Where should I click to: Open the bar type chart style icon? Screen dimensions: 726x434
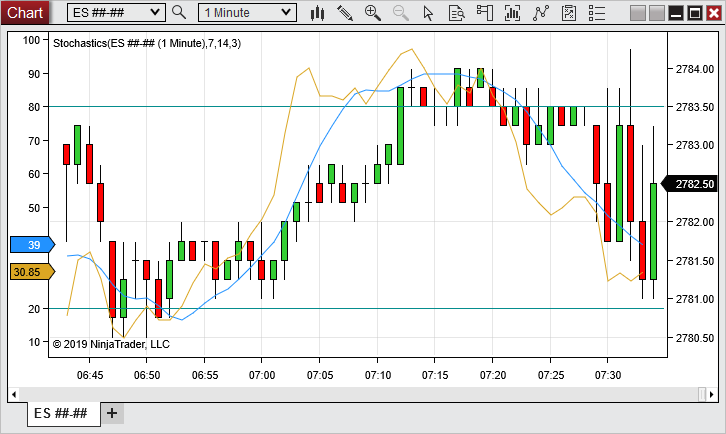[318, 12]
